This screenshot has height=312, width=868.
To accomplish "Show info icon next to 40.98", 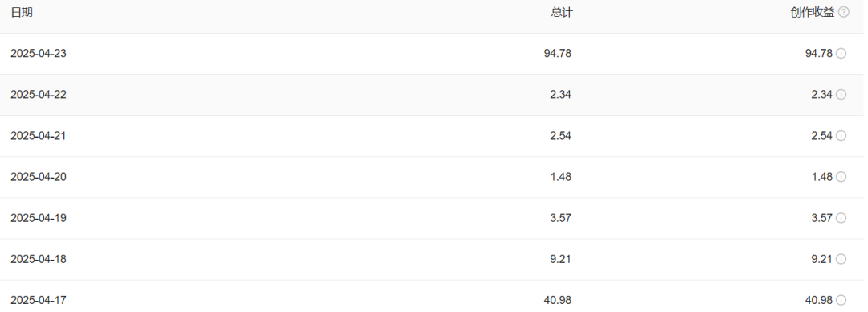I will pyautogui.click(x=841, y=300).
